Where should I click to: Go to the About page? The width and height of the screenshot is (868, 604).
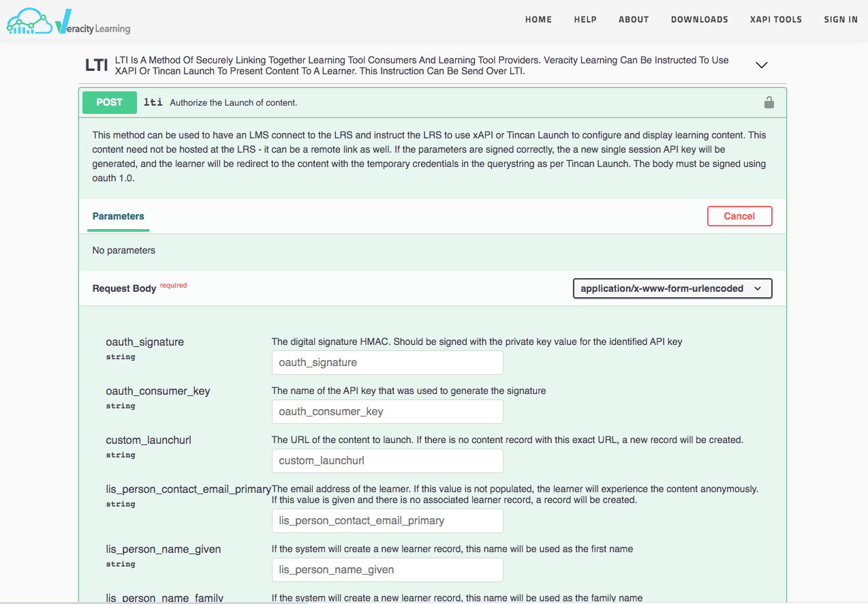pyautogui.click(x=634, y=20)
